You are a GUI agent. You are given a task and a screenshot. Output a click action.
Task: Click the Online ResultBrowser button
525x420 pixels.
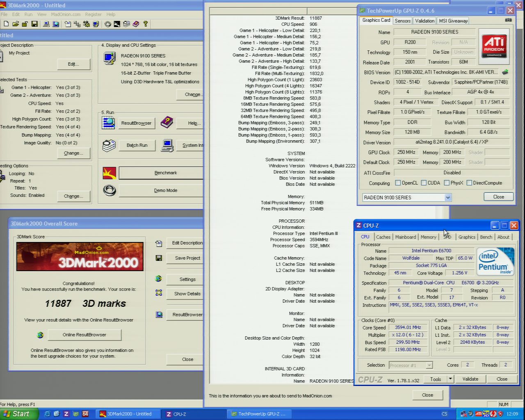[84, 335]
